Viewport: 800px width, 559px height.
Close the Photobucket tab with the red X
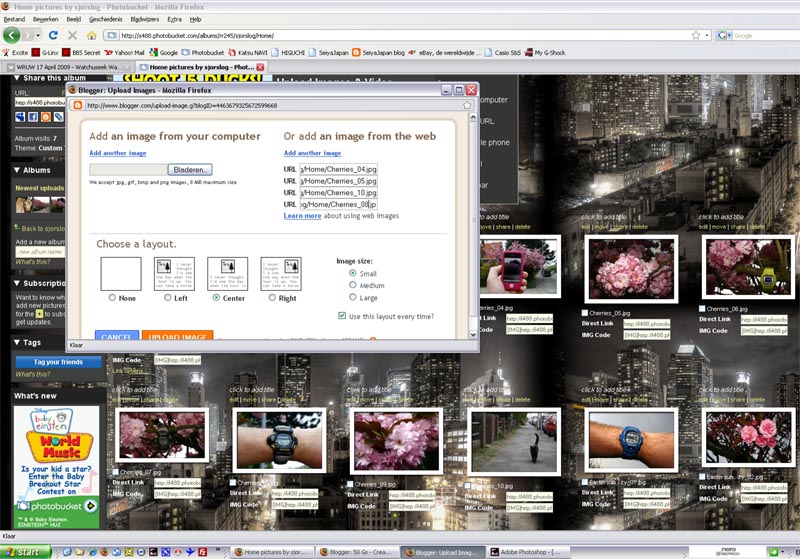(260, 67)
